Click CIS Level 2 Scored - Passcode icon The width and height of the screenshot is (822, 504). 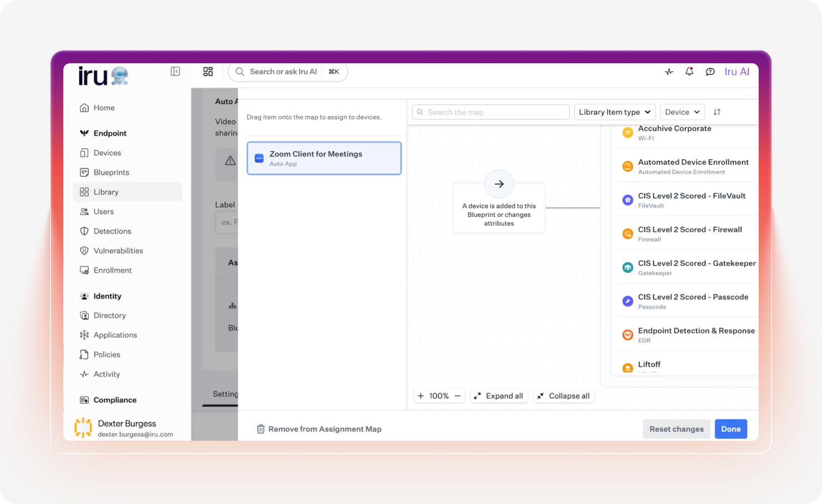628,301
